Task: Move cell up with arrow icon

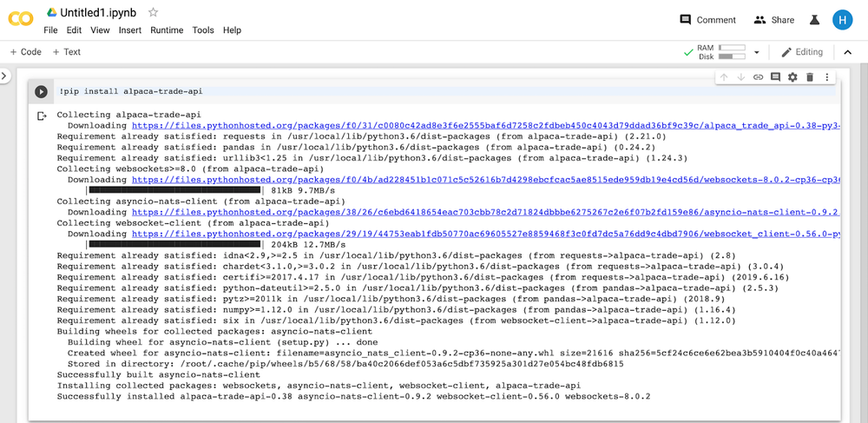Action: click(x=724, y=77)
